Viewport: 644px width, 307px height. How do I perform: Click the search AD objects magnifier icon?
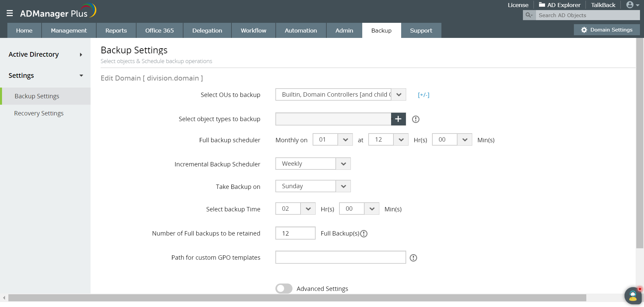[x=529, y=15]
